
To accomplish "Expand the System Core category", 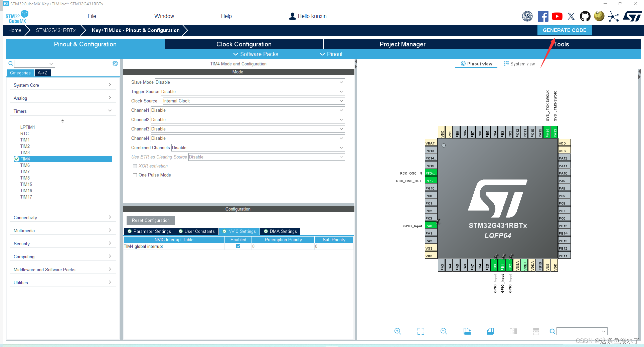I will 63,85.
